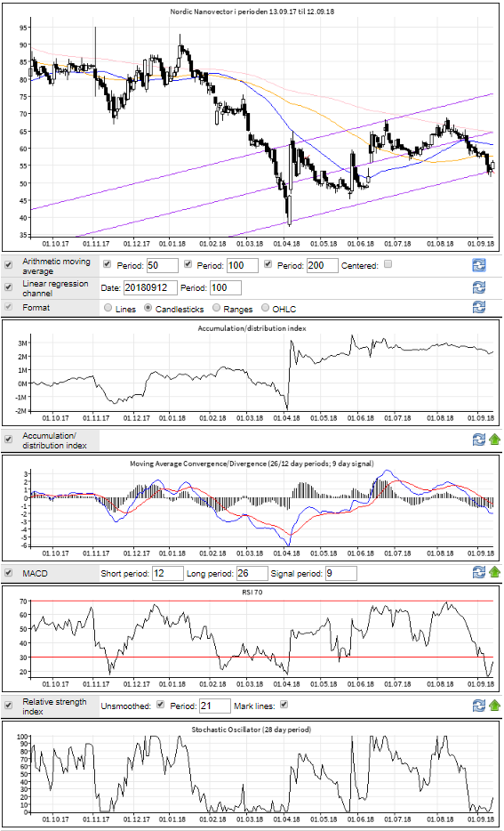Click the RSI Period 21 field
Image resolution: width=504 pixels, height=831 pixels.
point(215,706)
